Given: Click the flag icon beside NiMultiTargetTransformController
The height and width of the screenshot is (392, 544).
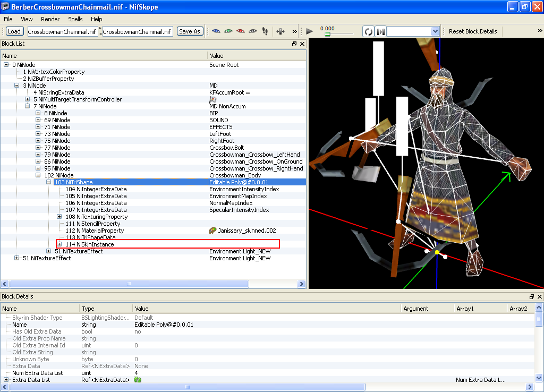Looking at the screenshot, I should [x=212, y=99].
